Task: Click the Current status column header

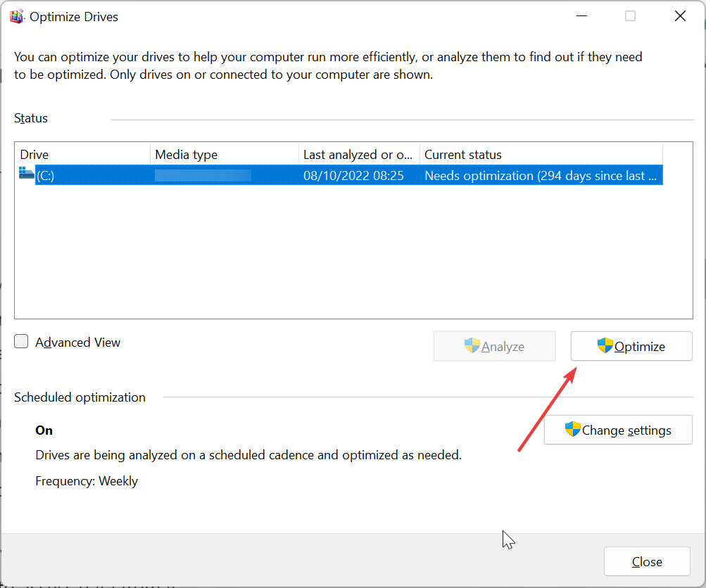Action: pyautogui.click(x=541, y=154)
